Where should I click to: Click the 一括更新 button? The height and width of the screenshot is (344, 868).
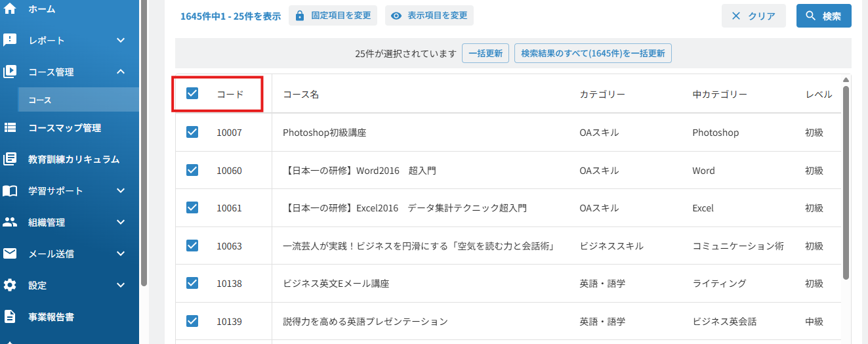486,54
